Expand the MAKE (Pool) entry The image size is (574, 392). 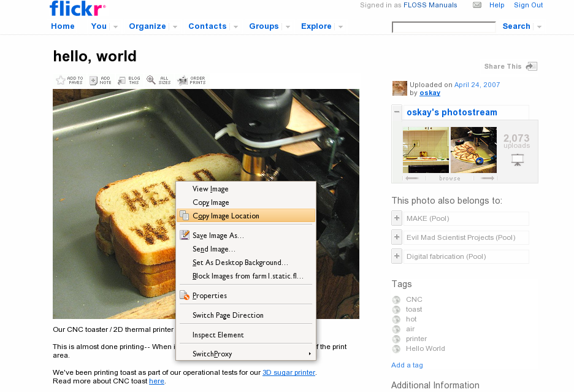397,218
